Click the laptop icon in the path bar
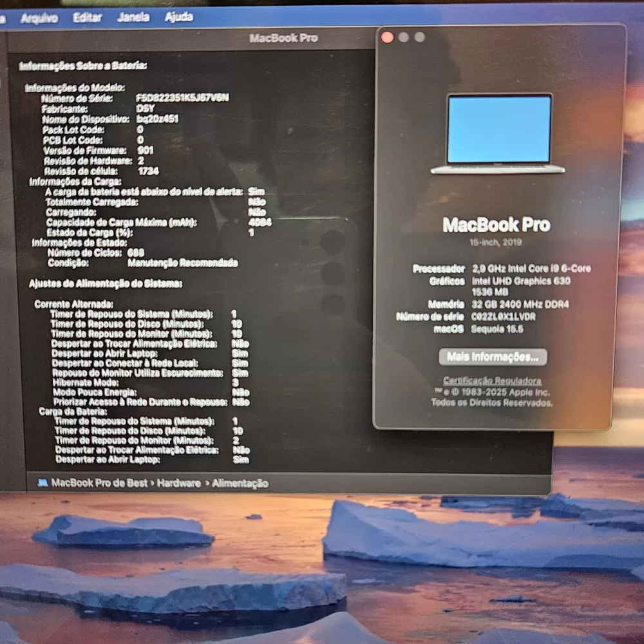The width and height of the screenshot is (644, 644). pyautogui.click(x=43, y=482)
